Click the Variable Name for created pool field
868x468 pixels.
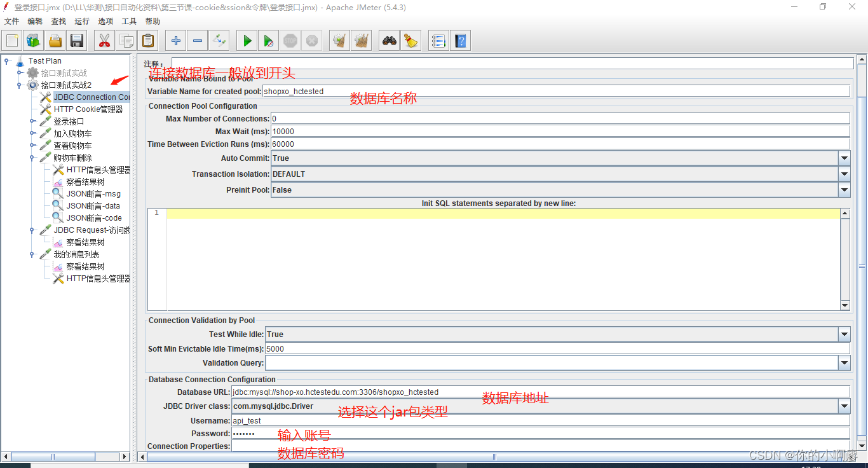(556, 91)
